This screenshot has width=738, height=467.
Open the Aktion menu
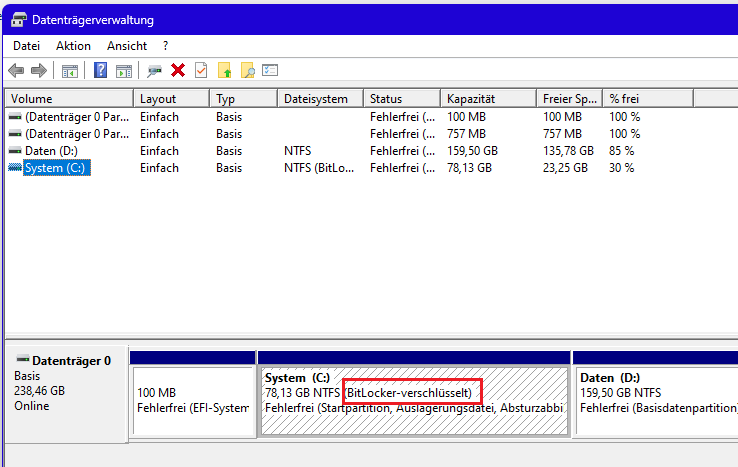[73, 46]
